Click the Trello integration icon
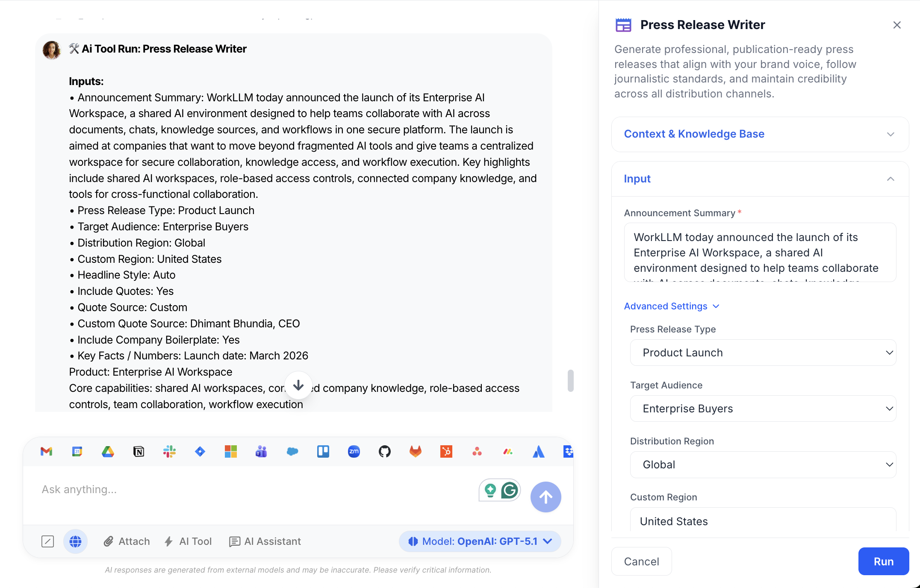920x588 pixels. coord(323,452)
